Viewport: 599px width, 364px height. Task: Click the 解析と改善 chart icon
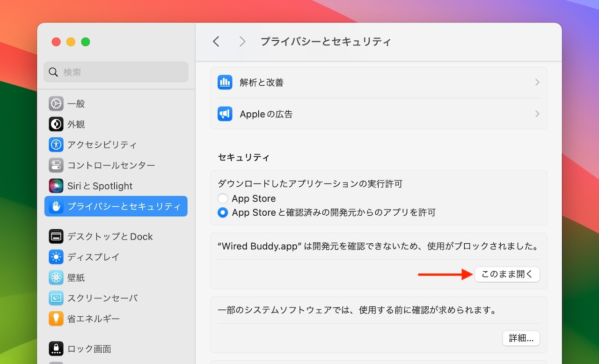225,82
